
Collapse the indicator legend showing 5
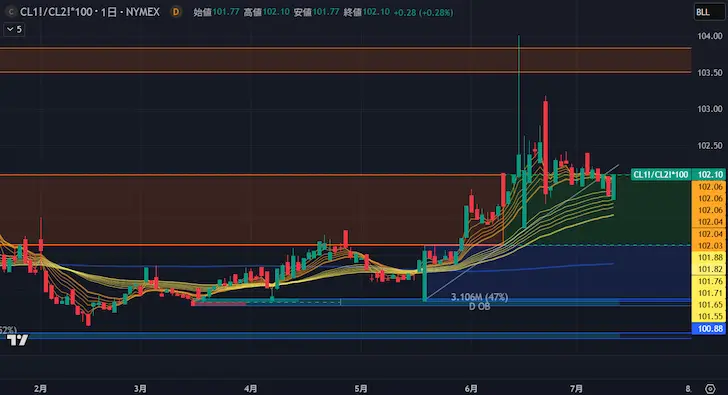[x=14, y=29]
